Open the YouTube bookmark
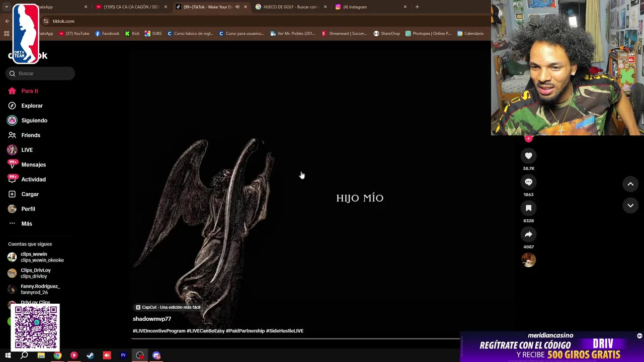Image resolution: width=644 pixels, height=362 pixels. click(x=74, y=34)
